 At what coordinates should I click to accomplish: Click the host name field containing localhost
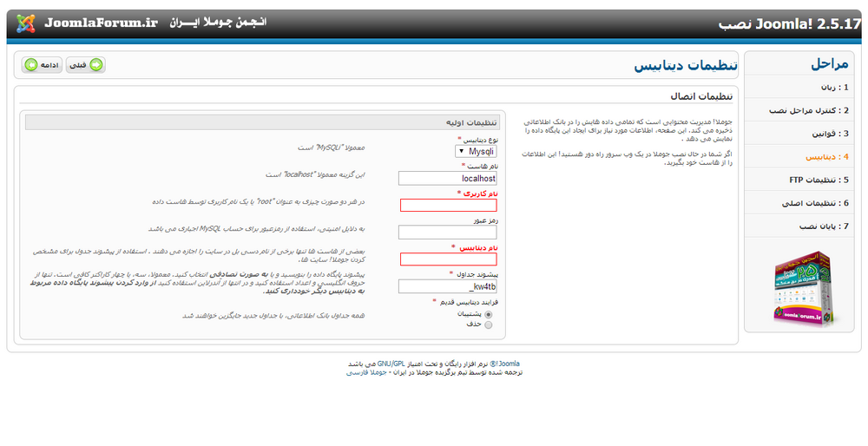click(447, 178)
